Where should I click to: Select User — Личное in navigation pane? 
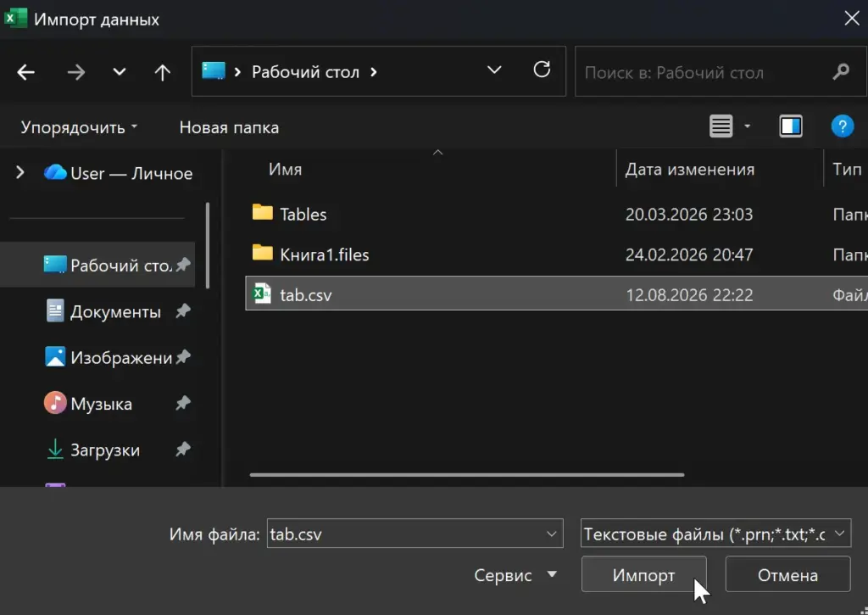coord(118,173)
